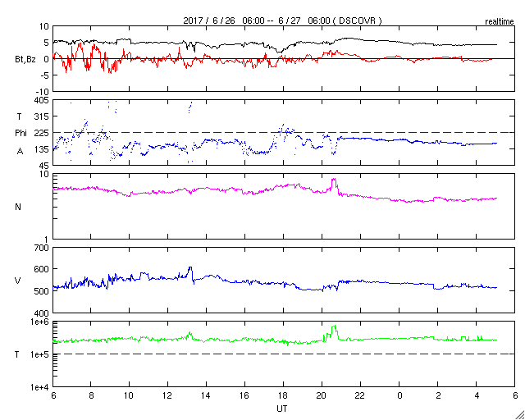Click the 'N' density axis label
Viewport: 525px width, 420px height.
tap(18, 207)
